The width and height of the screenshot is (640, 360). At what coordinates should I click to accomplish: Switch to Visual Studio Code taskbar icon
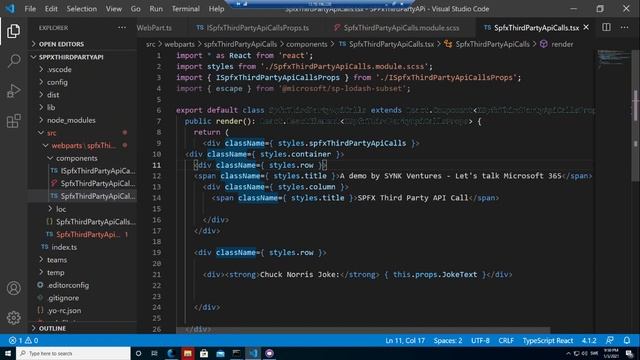253,353
